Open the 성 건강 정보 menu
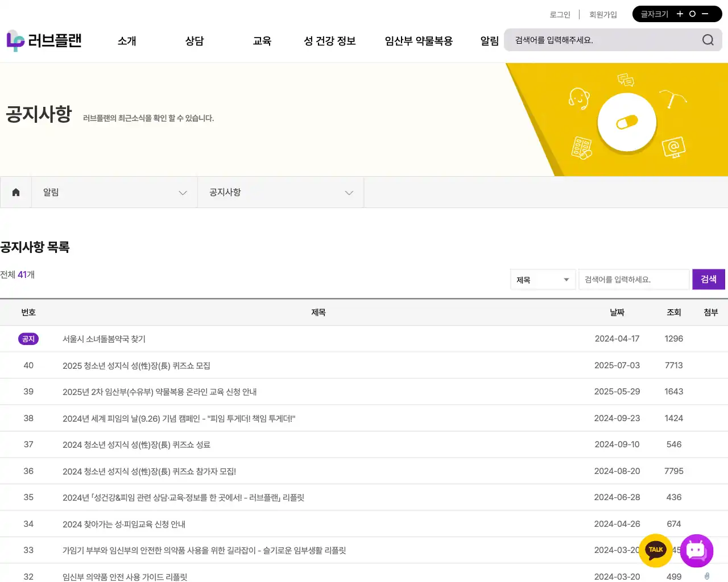This screenshot has width=728, height=582. [330, 41]
